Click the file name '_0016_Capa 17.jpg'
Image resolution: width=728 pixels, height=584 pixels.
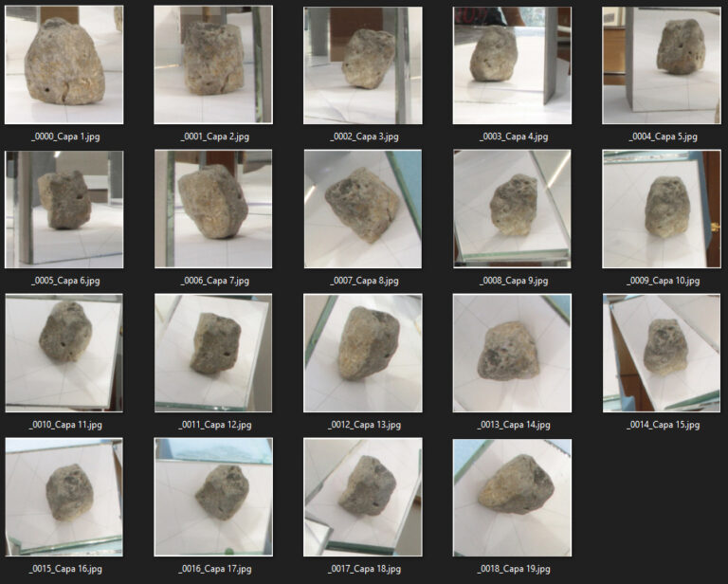(x=215, y=569)
